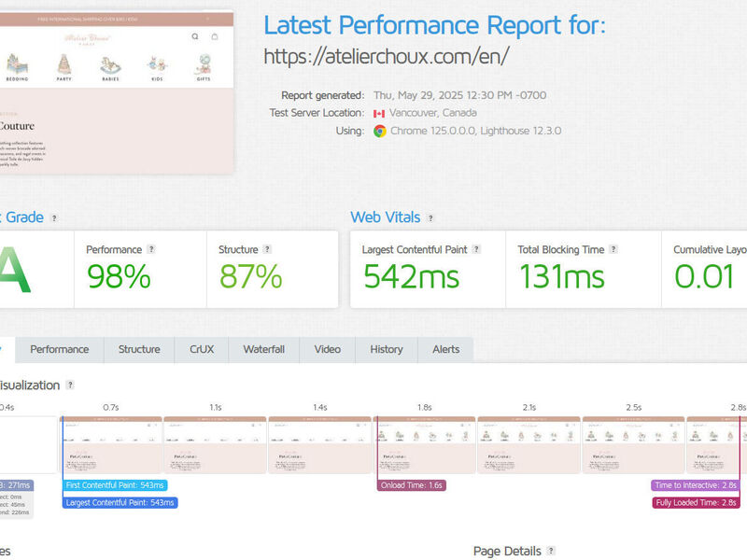Open the Video tab

point(328,349)
